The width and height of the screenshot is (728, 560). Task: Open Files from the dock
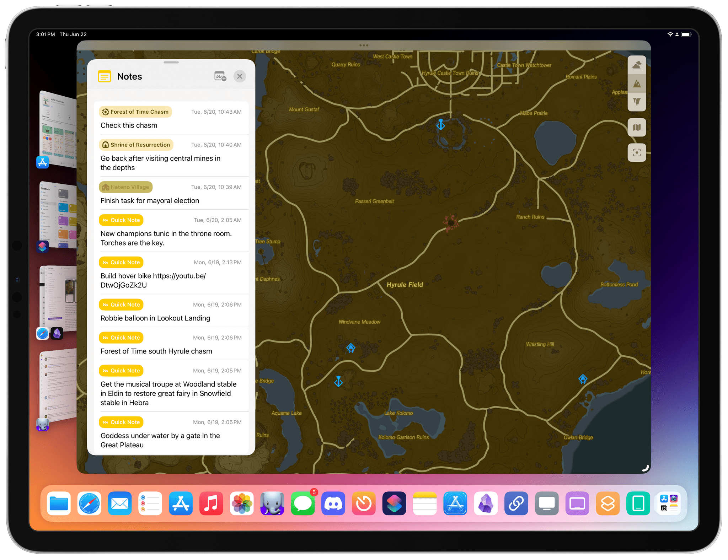click(x=59, y=504)
